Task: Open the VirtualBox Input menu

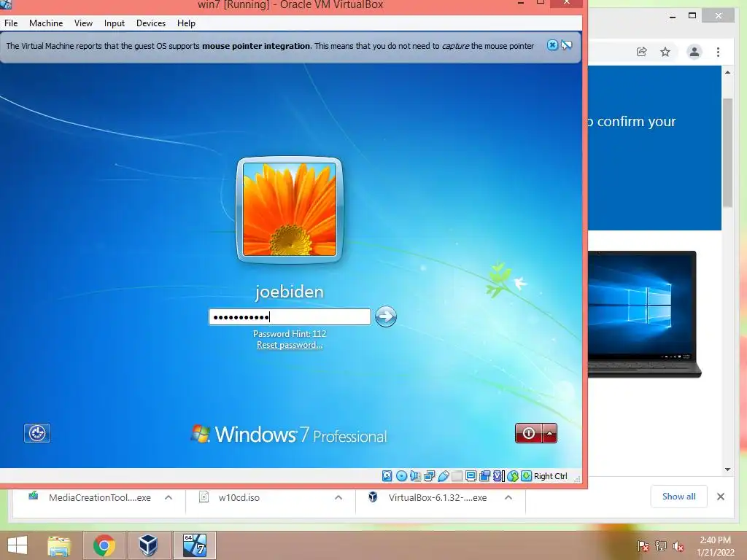Action: 115,23
